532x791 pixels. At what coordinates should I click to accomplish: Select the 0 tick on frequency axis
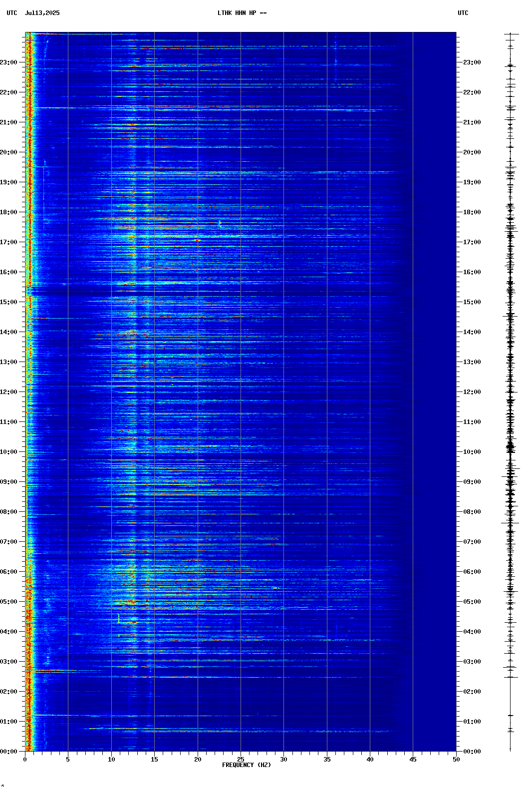click(25, 760)
